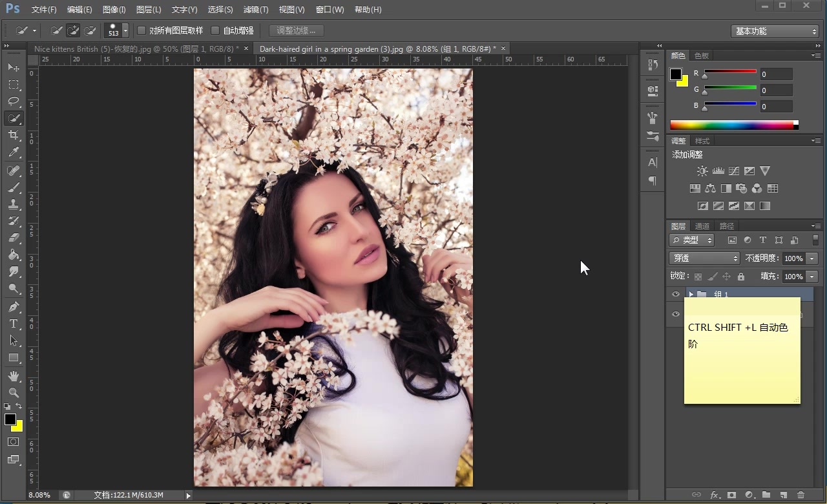Viewport: 827px width, 504px height.
Task: Click the R red channel slider
Action: (730, 73)
